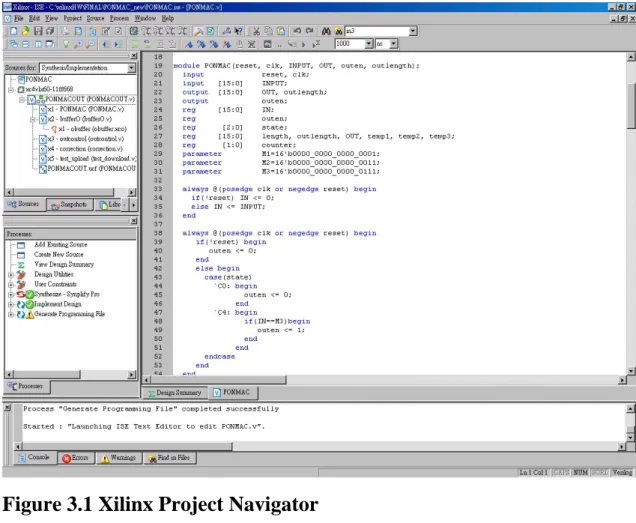Click the lightbulb tips icon
The image size is (636, 523).
click(66, 44)
